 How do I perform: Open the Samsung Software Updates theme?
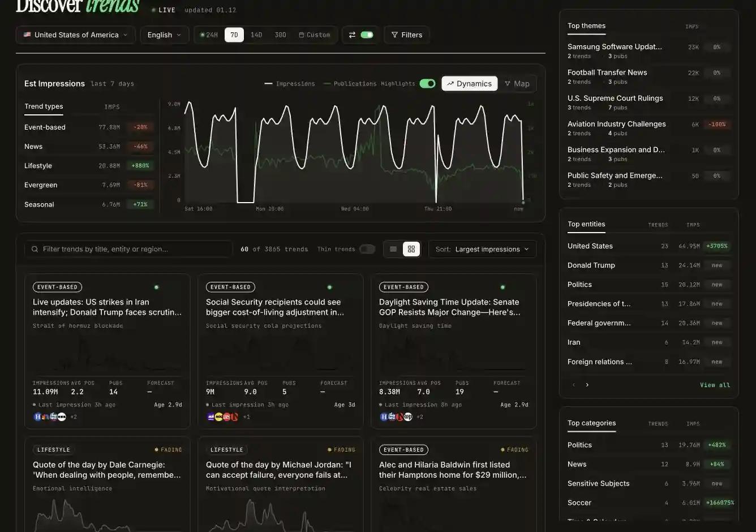tap(648, 51)
